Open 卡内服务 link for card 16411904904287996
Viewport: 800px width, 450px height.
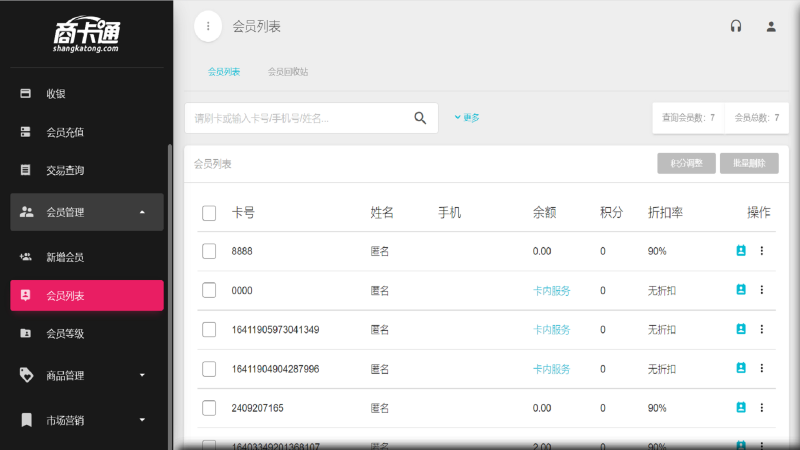[551, 369]
